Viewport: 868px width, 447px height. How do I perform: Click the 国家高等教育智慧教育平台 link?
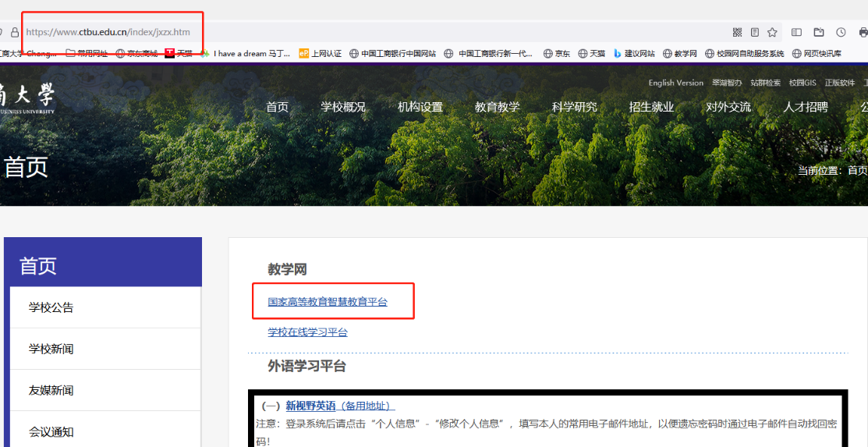pyautogui.click(x=328, y=302)
